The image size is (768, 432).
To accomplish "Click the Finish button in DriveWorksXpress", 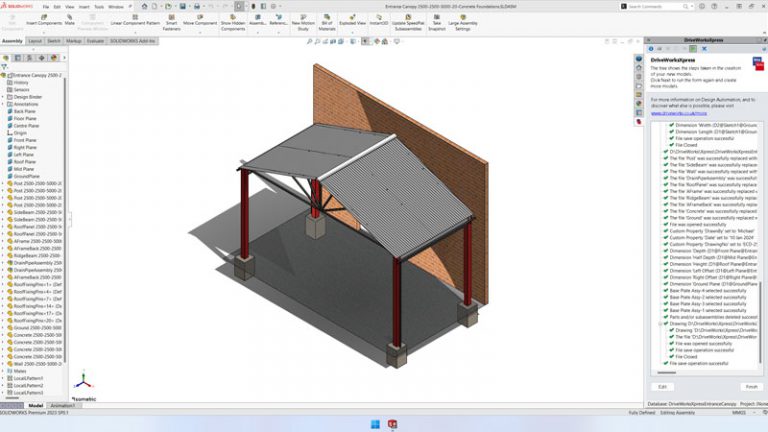I will [x=751, y=386].
